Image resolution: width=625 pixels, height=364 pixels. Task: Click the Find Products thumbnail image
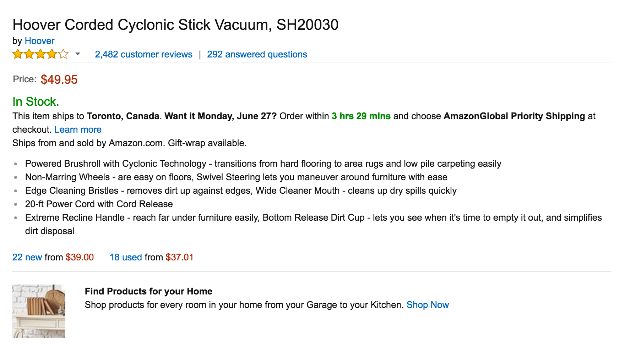point(38,311)
